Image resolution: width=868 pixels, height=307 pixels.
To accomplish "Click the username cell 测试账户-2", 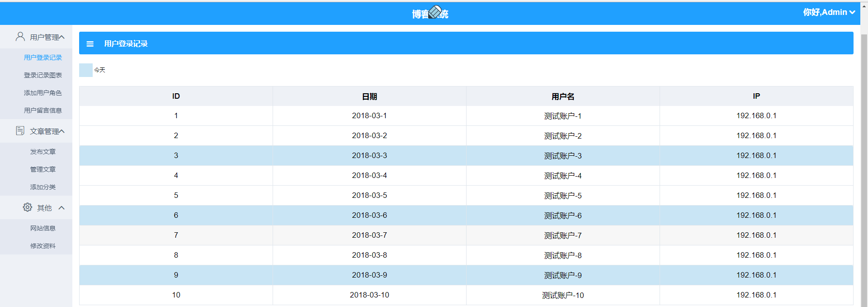I will (x=563, y=135).
